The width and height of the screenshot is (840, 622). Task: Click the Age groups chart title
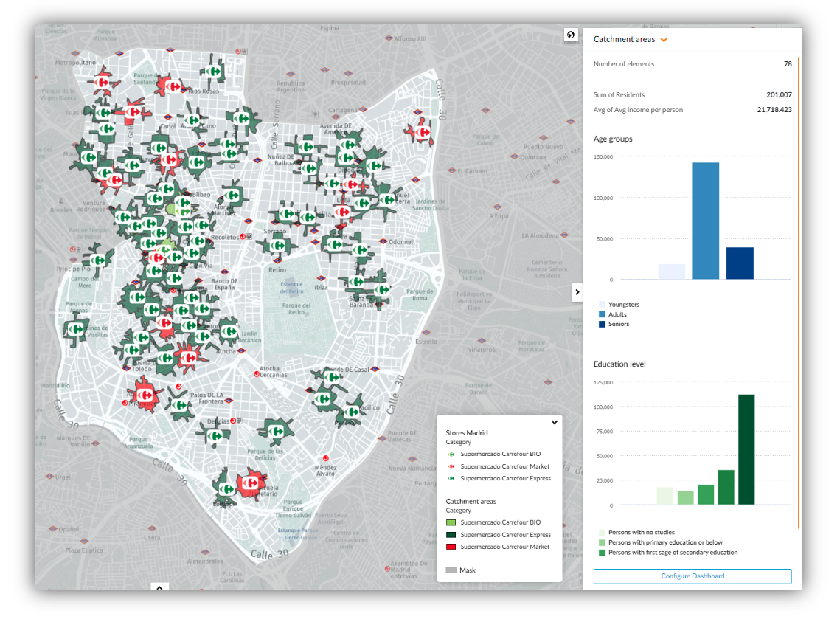(x=613, y=139)
